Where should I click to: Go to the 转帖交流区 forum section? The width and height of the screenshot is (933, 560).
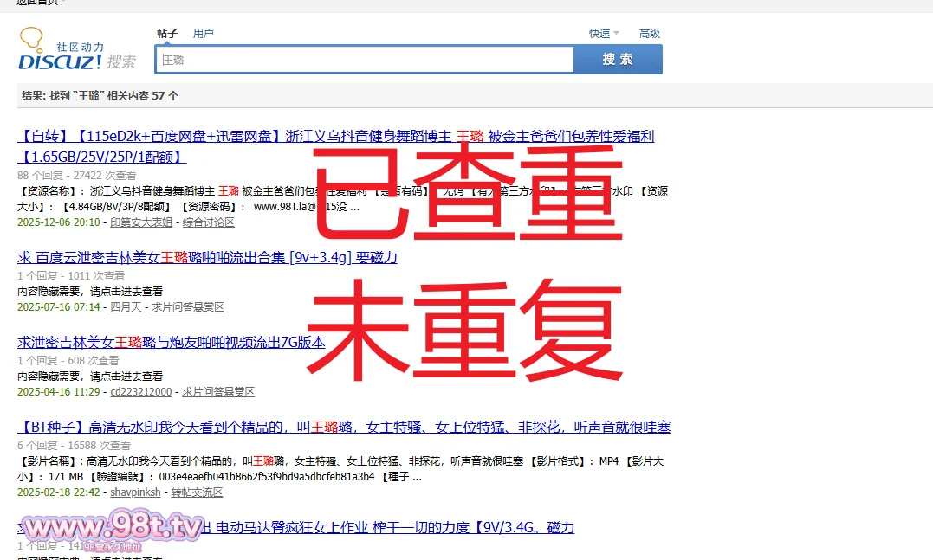197,492
